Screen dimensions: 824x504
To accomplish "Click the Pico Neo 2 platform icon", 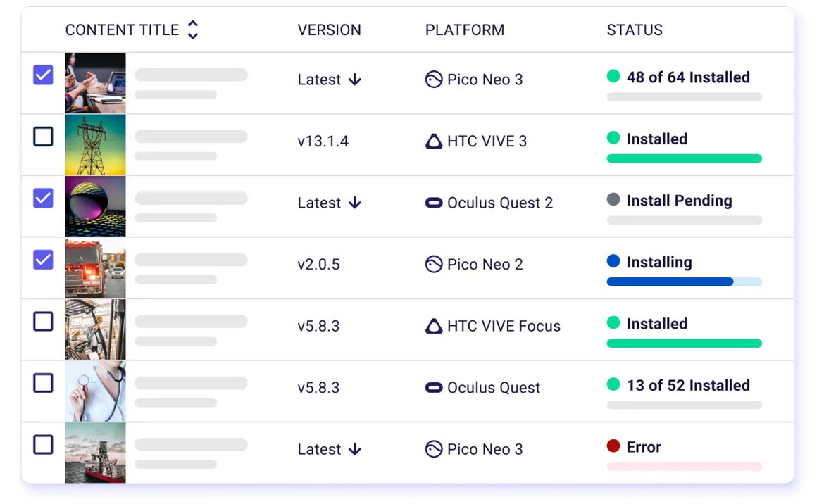I will coord(434,264).
